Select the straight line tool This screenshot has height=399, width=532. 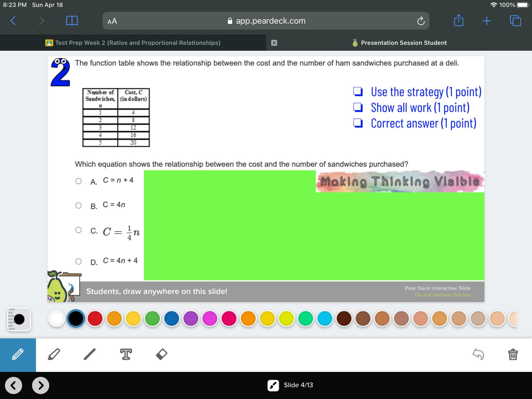[90, 355]
